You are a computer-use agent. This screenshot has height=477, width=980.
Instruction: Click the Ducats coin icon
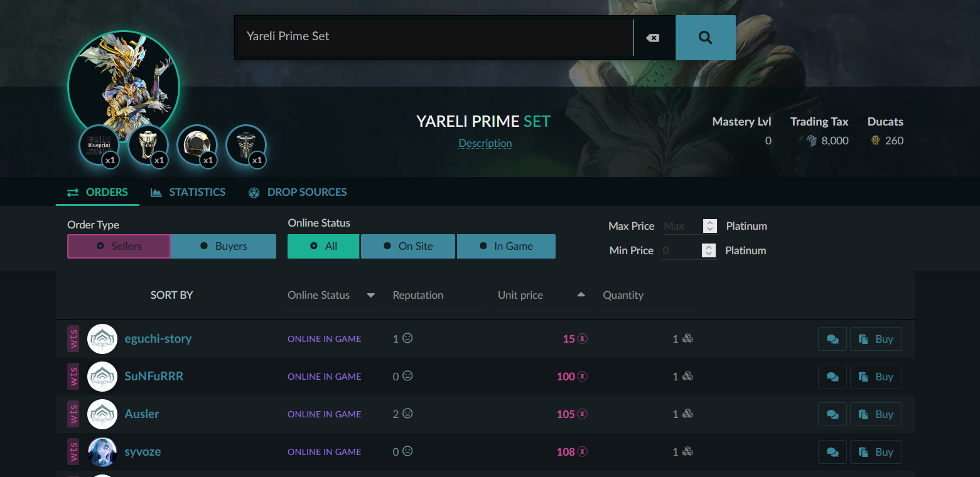point(876,141)
